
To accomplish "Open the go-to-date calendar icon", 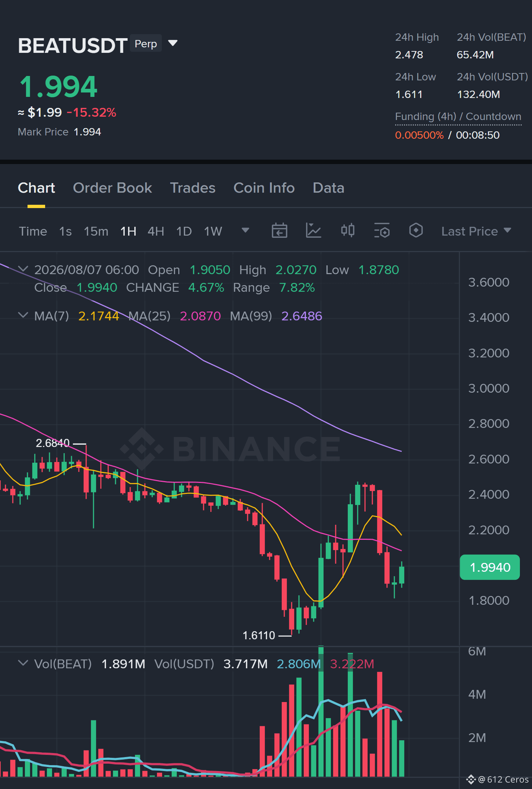I will (x=279, y=230).
